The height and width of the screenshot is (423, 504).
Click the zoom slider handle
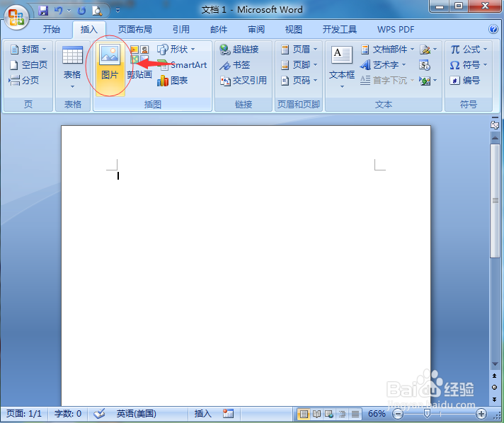tap(427, 414)
